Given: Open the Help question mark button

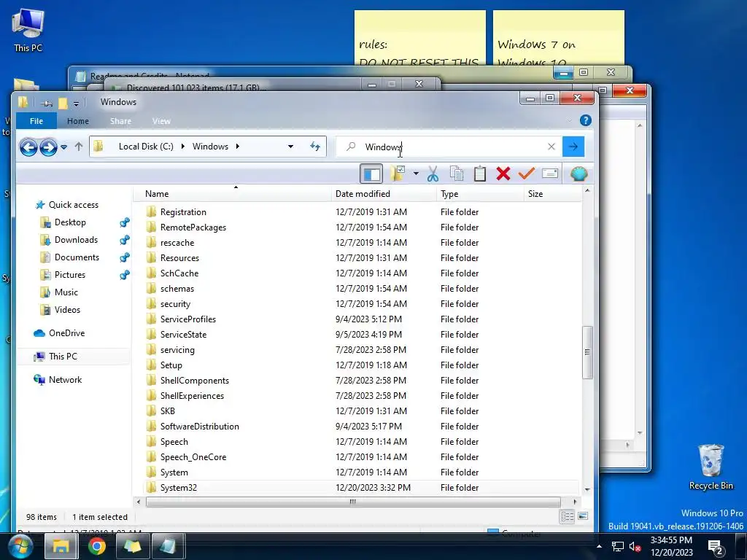Looking at the screenshot, I should [x=586, y=120].
